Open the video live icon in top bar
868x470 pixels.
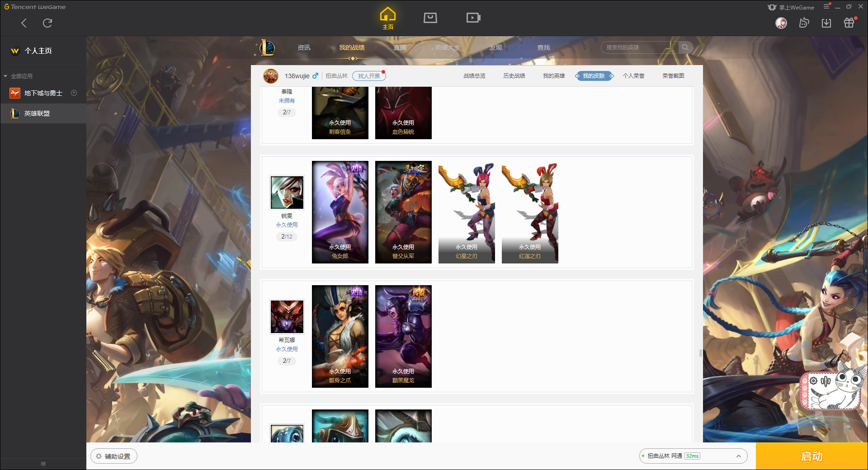click(473, 18)
